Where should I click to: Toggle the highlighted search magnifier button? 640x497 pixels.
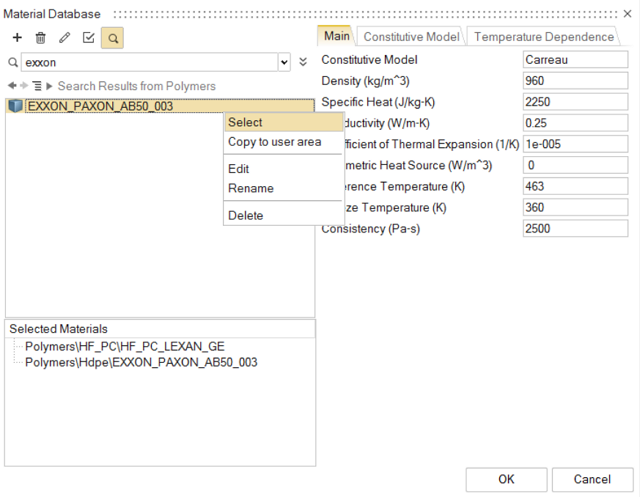click(x=112, y=37)
